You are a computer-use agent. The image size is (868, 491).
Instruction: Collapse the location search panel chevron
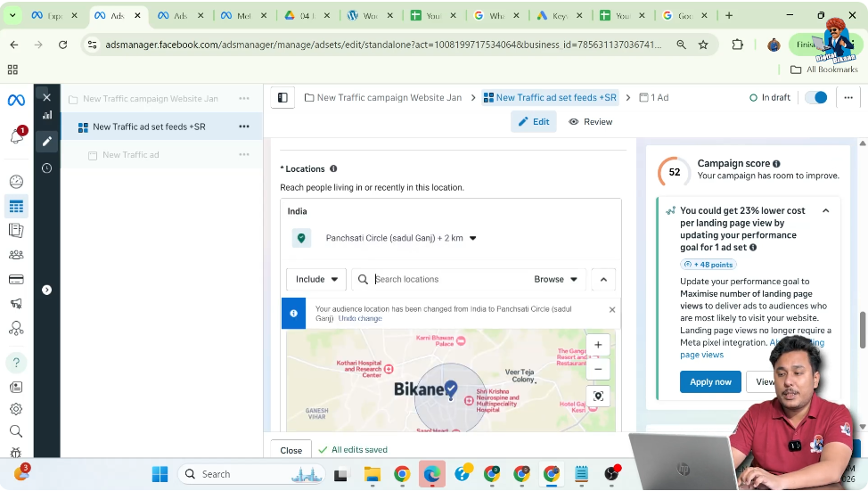pos(603,280)
